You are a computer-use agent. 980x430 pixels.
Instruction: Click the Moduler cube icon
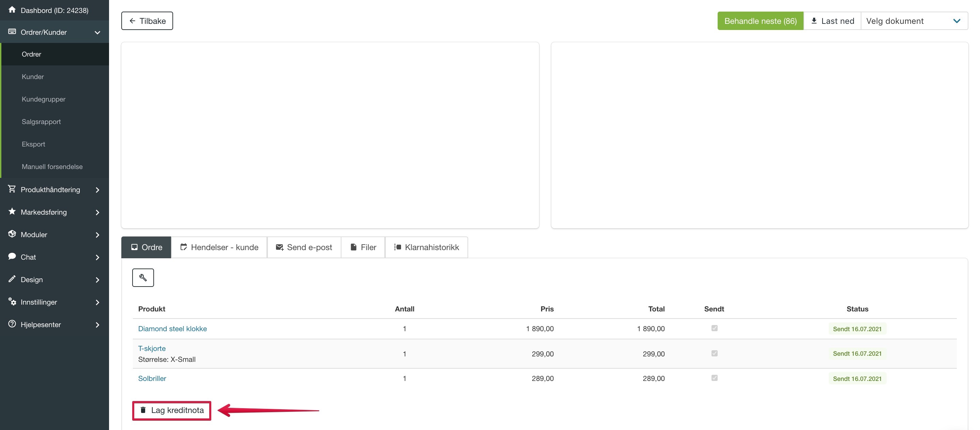(12, 234)
